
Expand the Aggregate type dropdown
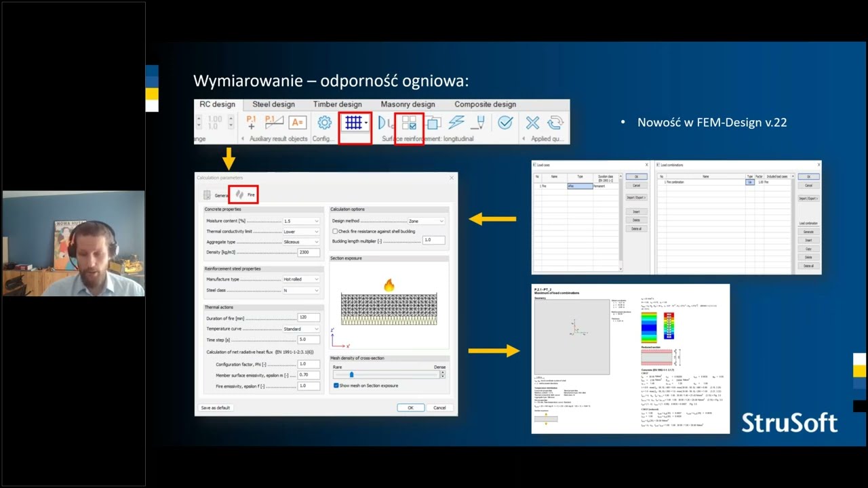301,241
